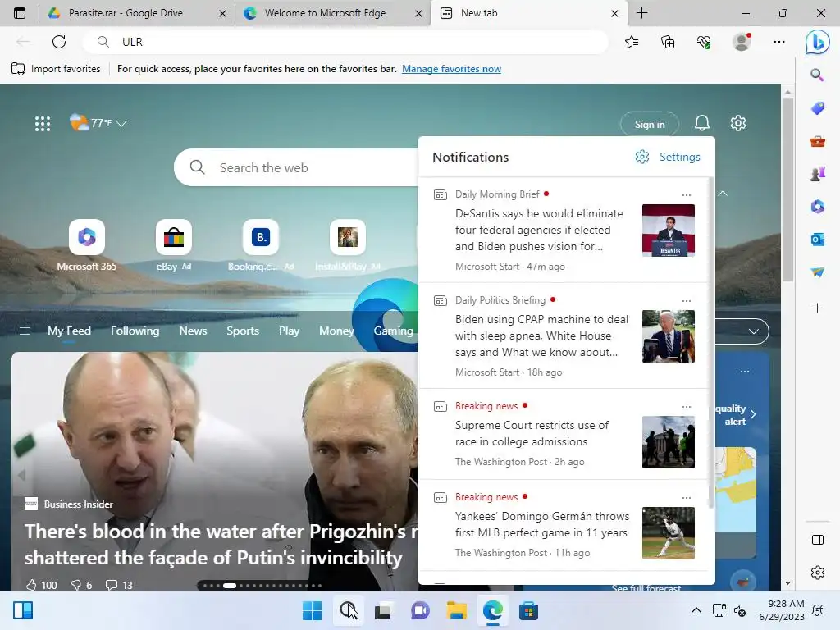
Task: Open the feed hamburger menu
Action: pyautogui.click(x=25, y=331)
